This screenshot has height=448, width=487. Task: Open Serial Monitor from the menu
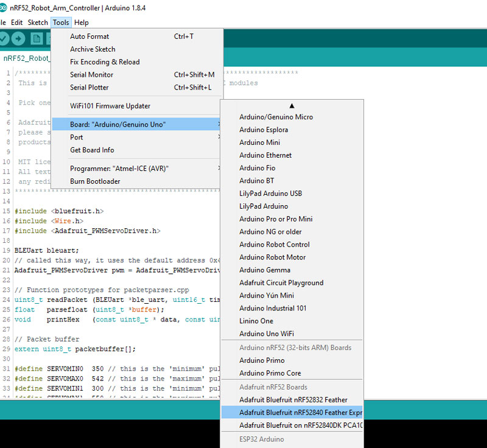click(x=91, y=75)
